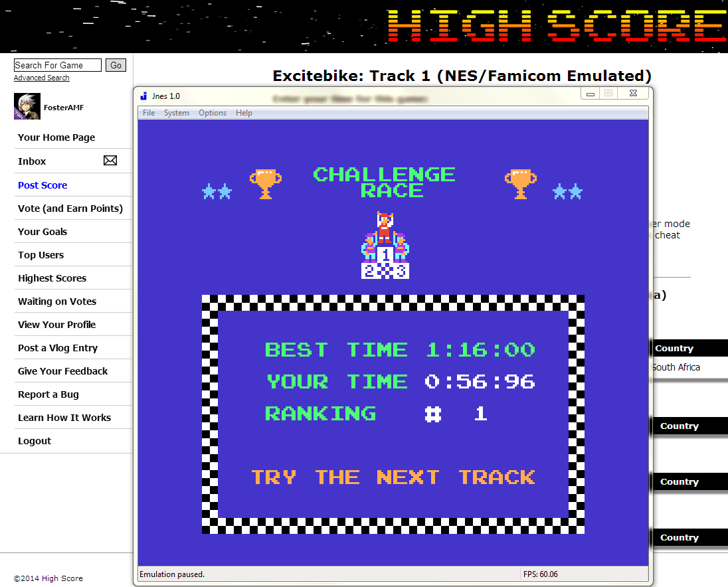Click the FosterAMF avatar image

pos(27,107)
